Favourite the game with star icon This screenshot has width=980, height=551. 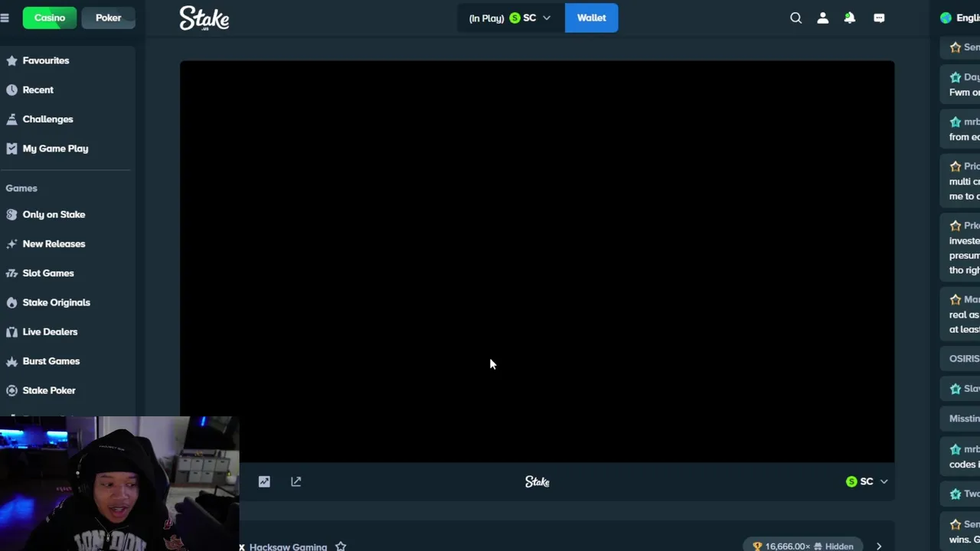341,546
